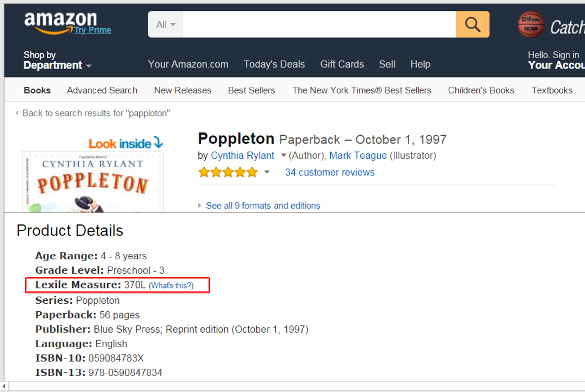Open the Lexile What's this? link
Viewport: 585px width, 392px height.
(x=171, y=285)
